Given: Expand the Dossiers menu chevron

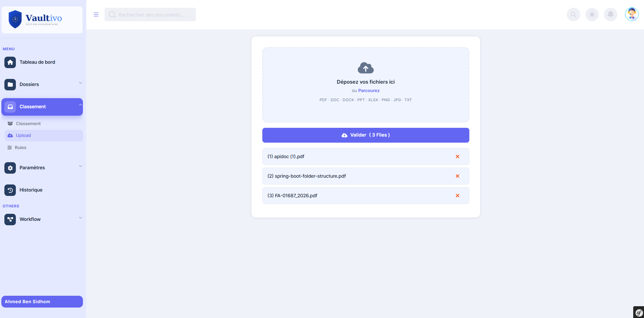Looking at the screenshot, I should coord(81,83).
